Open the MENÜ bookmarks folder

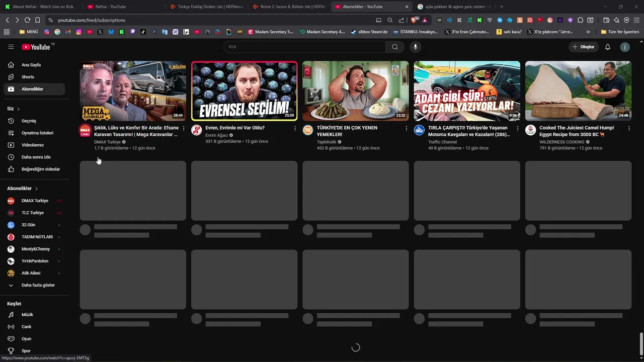(x=29, y=32)
